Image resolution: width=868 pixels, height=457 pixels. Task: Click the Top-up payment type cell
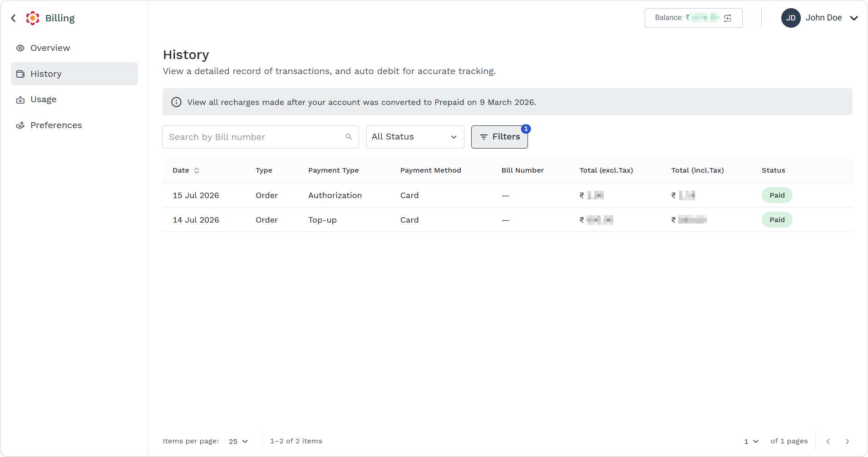(322, 220)
